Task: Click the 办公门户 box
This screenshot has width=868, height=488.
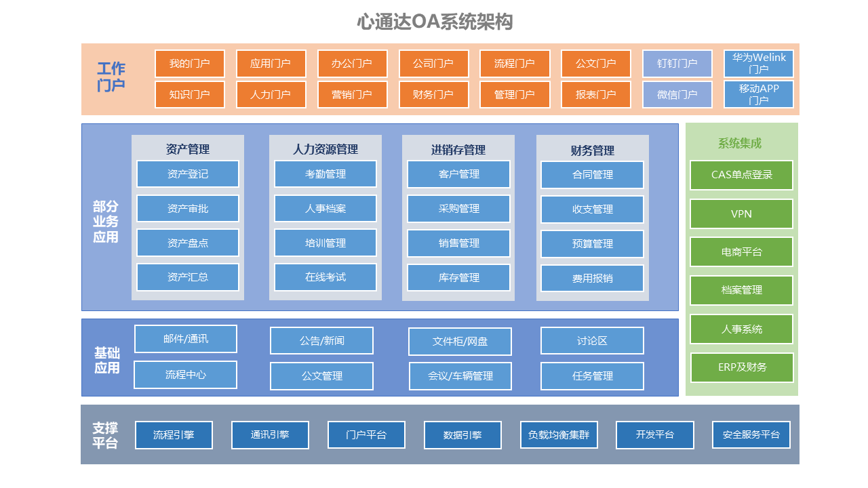Action: click(353, 64)
